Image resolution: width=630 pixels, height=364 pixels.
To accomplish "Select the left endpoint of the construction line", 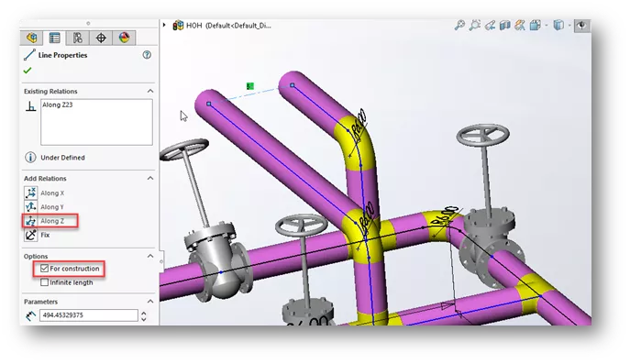I will click(x=208, y=104).
